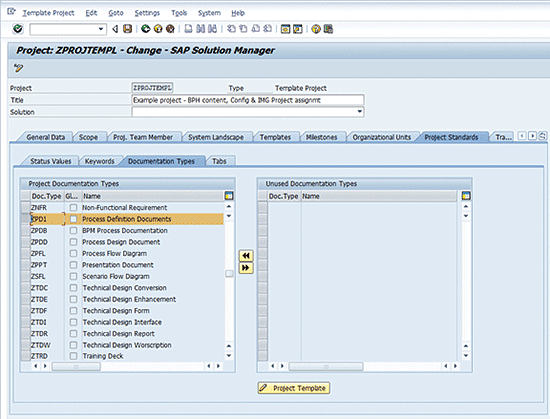Open the Template Project menu
This screenshot has width=550, height=419.
(x=48, y=13)
